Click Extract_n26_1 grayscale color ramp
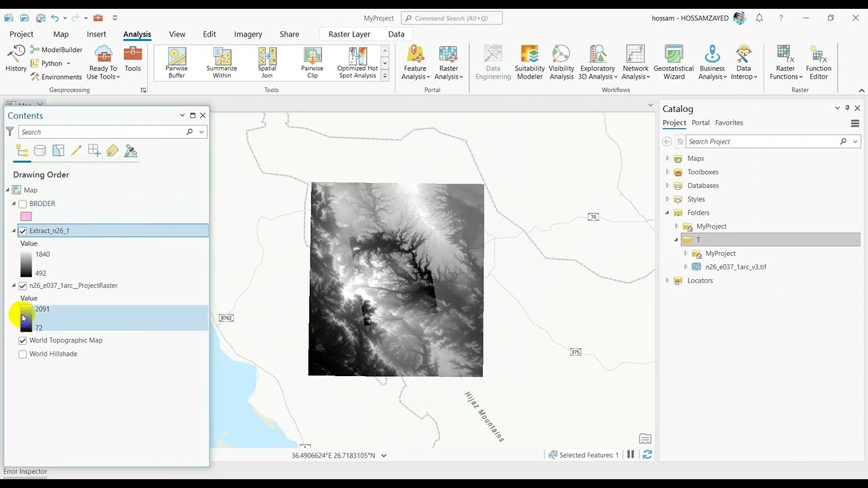The height and width of the screenshot is (488, 868). click(x=26, y=264)
